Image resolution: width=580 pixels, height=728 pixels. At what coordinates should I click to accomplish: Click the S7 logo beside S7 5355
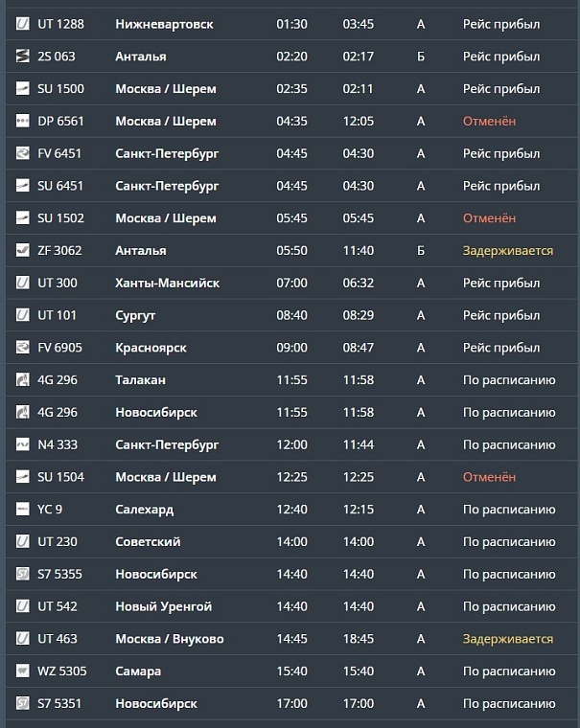click(22, 574)
